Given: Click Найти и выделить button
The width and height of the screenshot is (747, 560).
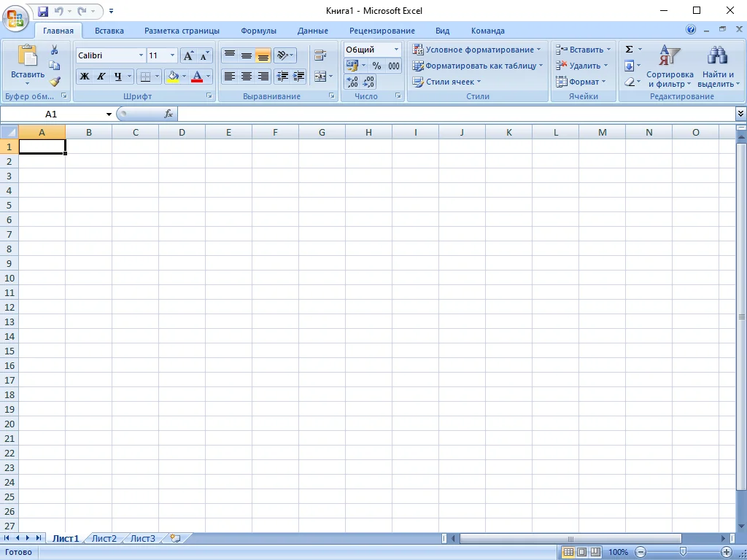Looking at the screenshot, I should pyautogui.click(x=718, y=66).
